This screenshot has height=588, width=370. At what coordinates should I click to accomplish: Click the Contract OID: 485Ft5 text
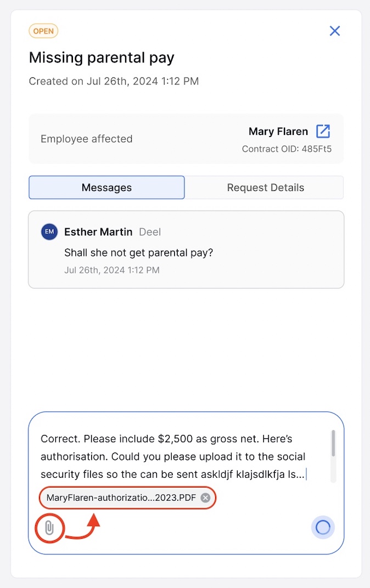pyautogui.click(x=287, y=149)
